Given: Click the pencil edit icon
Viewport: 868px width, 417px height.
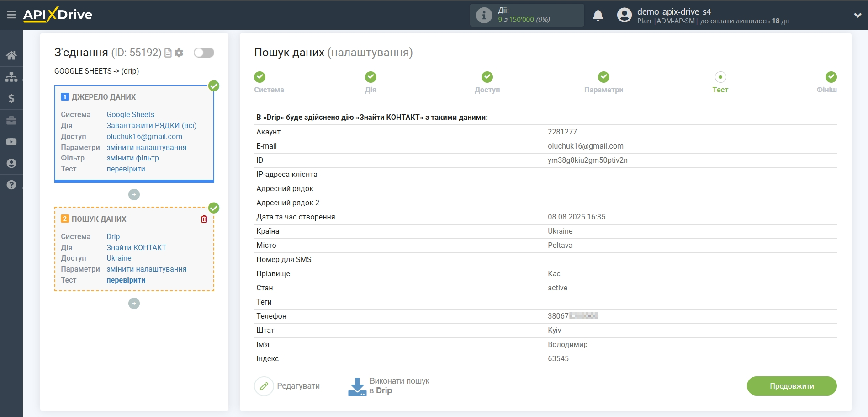Looking at the screenshot, I should (264, 386).
